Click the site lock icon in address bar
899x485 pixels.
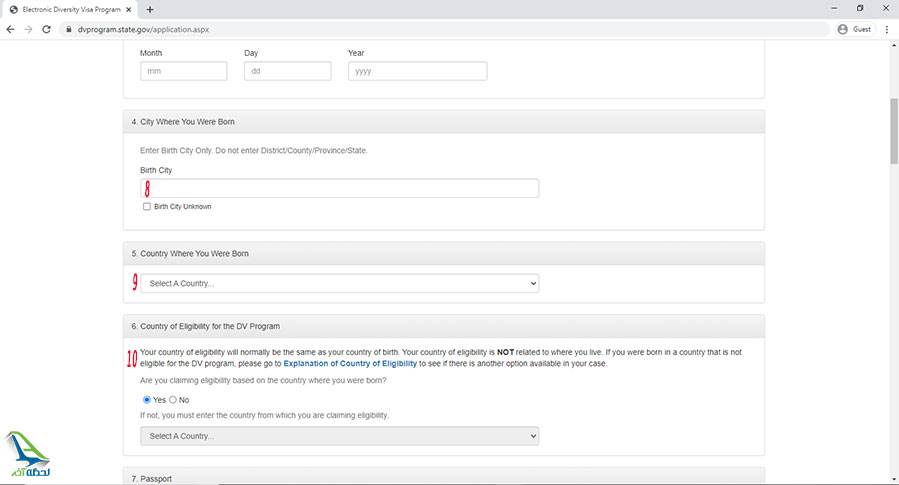69,30
